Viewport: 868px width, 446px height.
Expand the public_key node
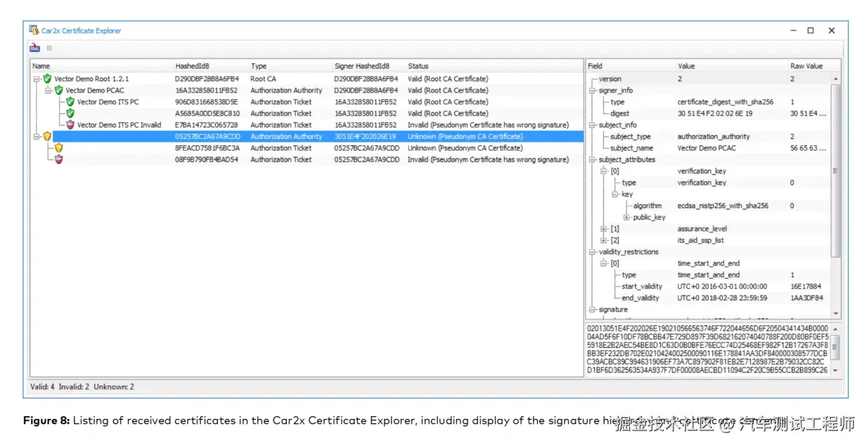[x=627, y=217]
